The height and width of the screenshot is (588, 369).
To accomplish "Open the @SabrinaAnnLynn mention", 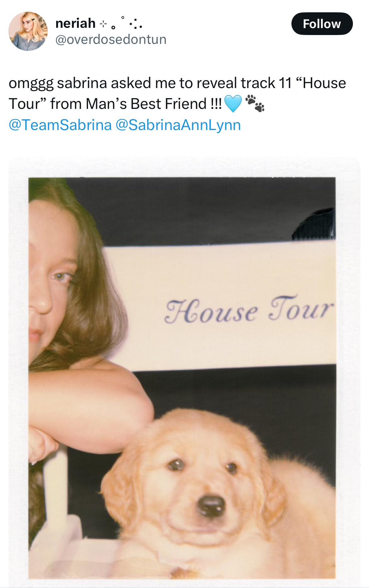I will click(178, 125).
